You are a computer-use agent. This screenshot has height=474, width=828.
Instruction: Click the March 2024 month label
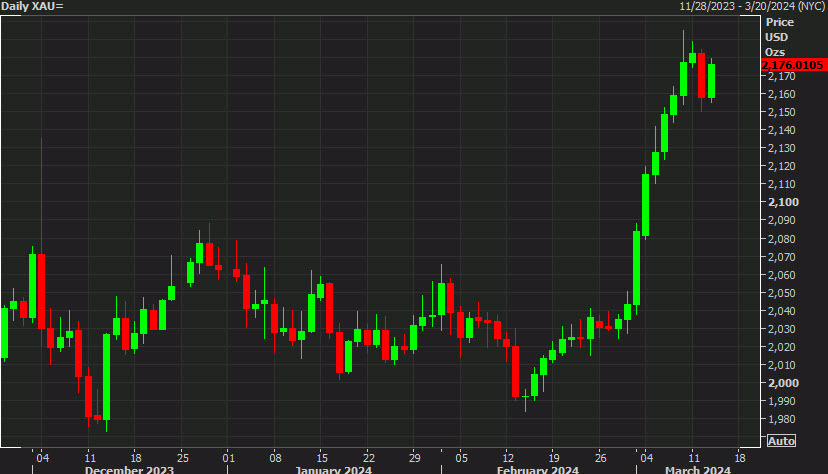[698, 470]
